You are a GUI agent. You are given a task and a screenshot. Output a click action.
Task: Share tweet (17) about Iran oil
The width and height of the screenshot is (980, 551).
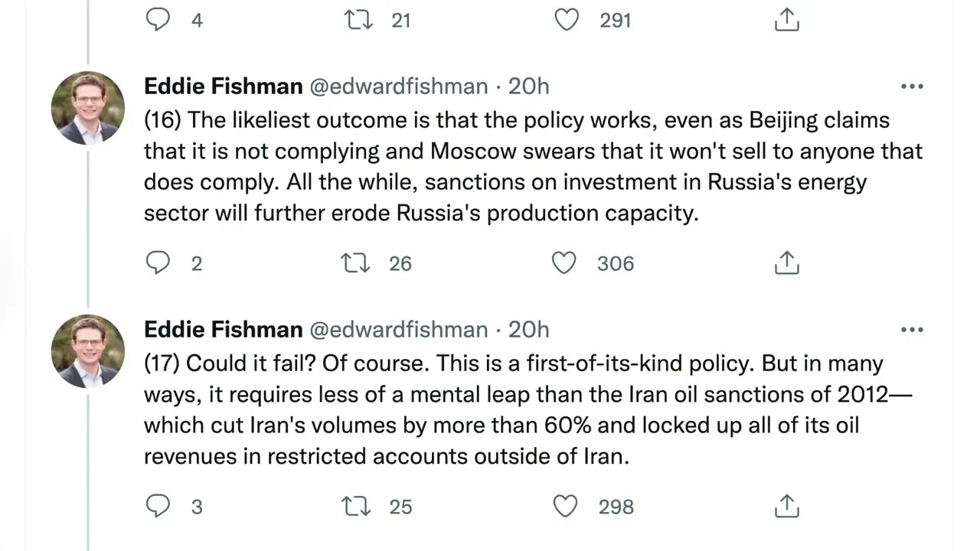point(786,506)
